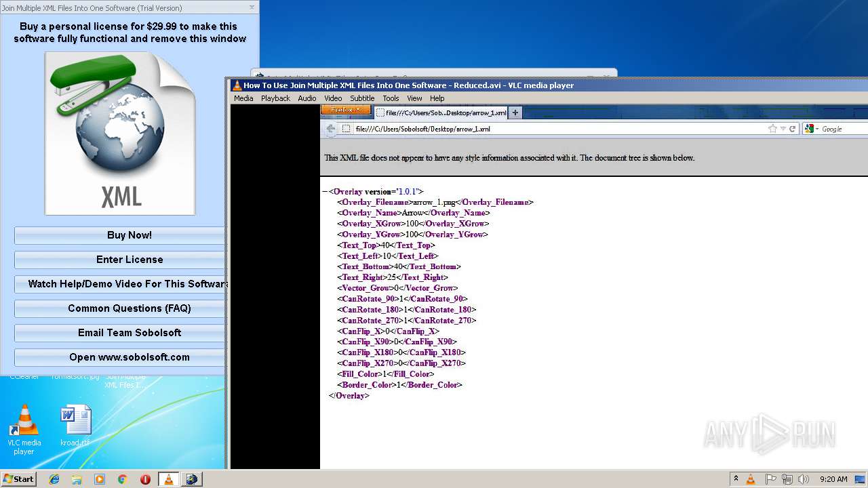Viewport: 868px width, 488px height.
Task: Click the VLC media player desktop shortcut
Action: tap(24, 430)
